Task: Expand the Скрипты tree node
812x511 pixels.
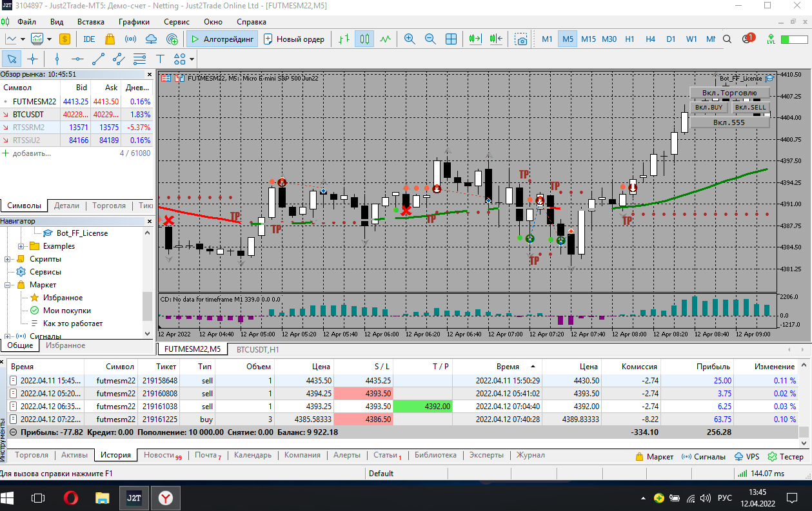Action: tap(8, 259)
